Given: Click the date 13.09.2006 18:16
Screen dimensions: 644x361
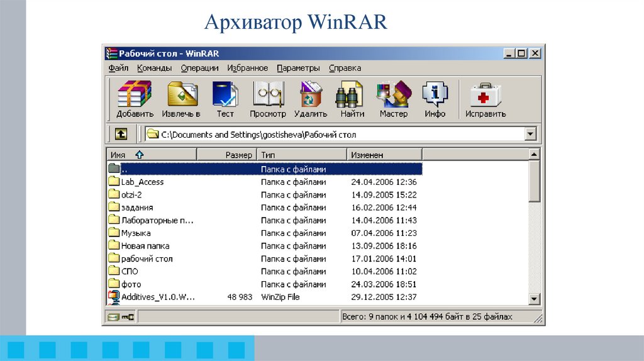Looking at the screenshot, I should click(x=384, y=246).
